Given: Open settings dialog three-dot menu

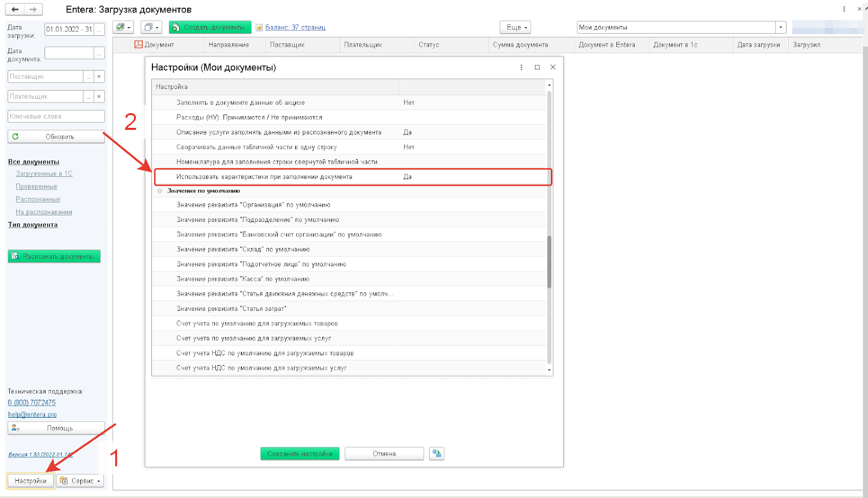Looking at the screenshot, I should pos(521,67).
